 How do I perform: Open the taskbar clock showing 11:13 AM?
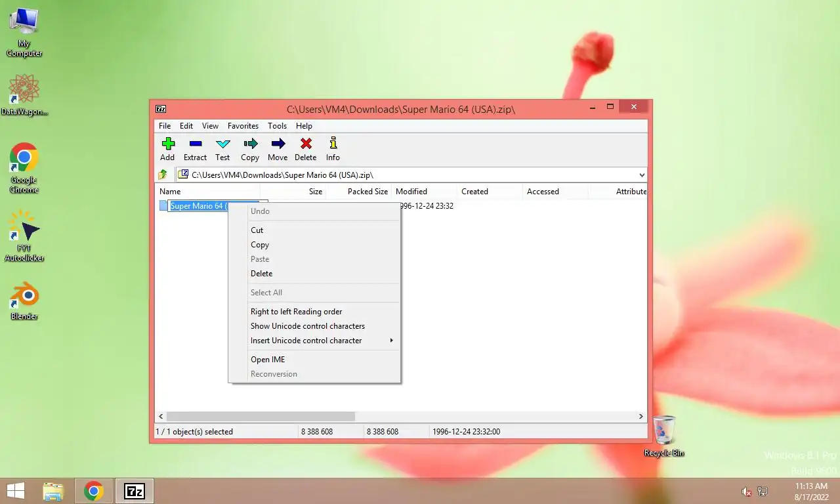[x=810, y=492]
